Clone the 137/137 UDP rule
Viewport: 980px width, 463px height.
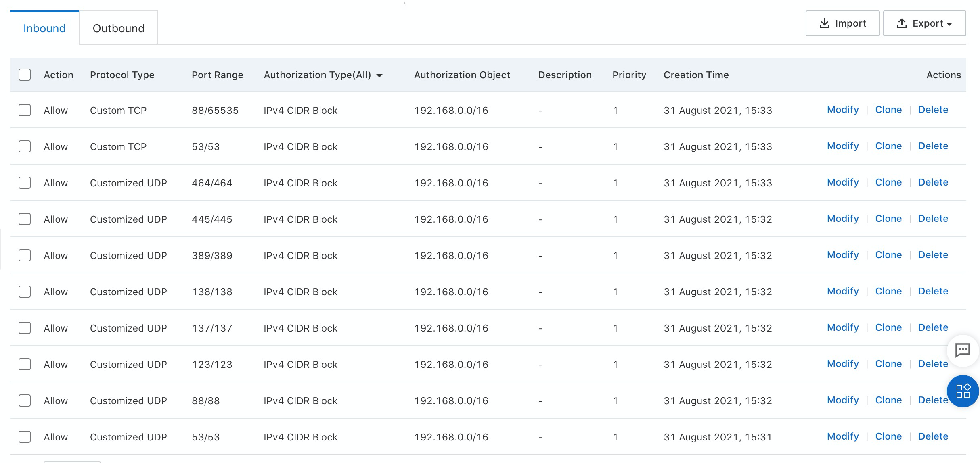pos(888,327)
